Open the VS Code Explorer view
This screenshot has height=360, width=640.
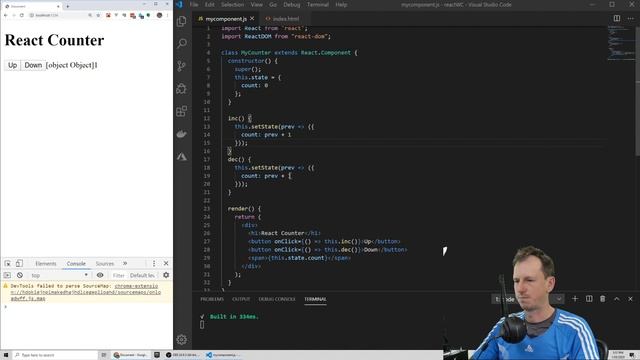[182, 21]
